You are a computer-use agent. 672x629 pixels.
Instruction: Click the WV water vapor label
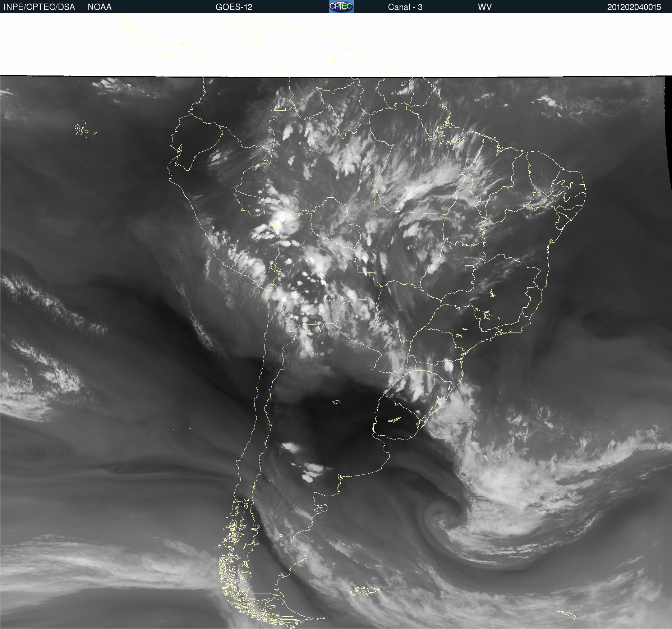(x=485, y=7)
